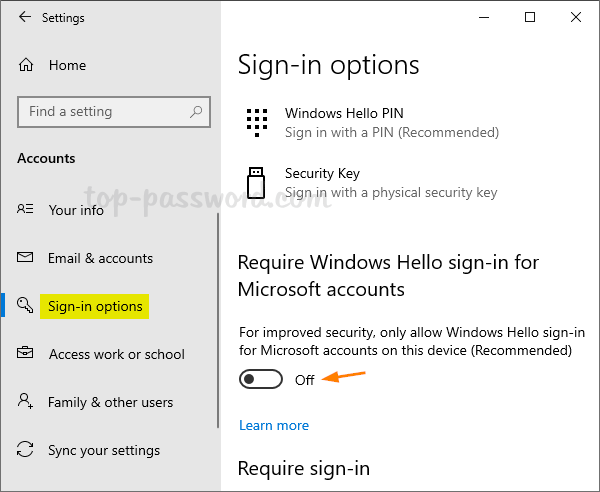Click the Sync your settings icon

[x=26, y=450]
